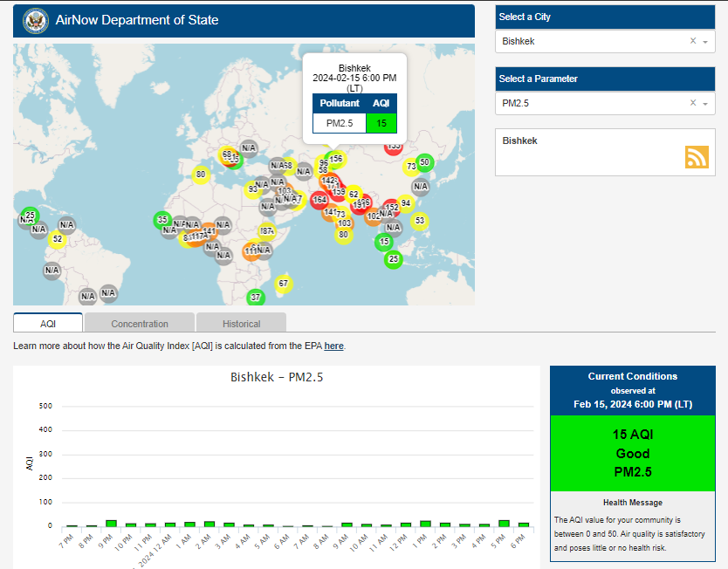The height and width of the screenshot is (569, 728).
Task: Click the green 15 AQI cell in popup
Action: tap(381, 123)
